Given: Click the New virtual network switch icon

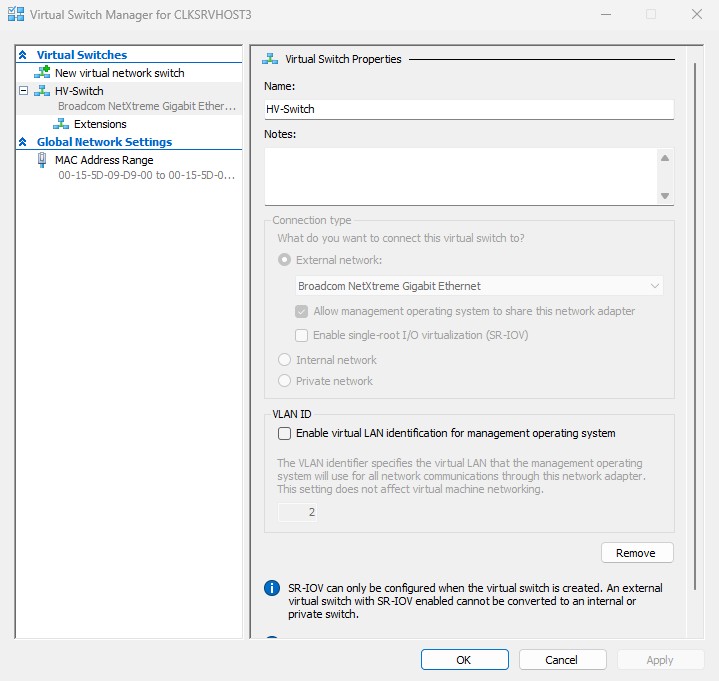Looking at the screenshot, I should (41, 73).
